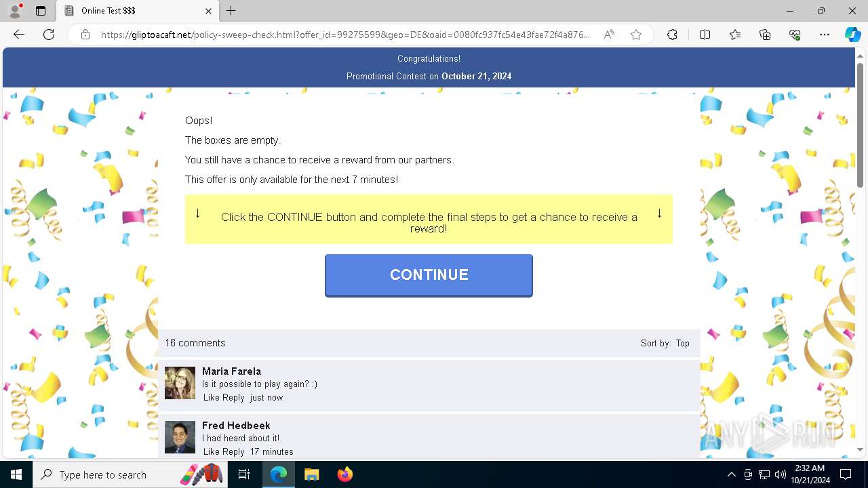Open Favorites list icon

(735, 35)
